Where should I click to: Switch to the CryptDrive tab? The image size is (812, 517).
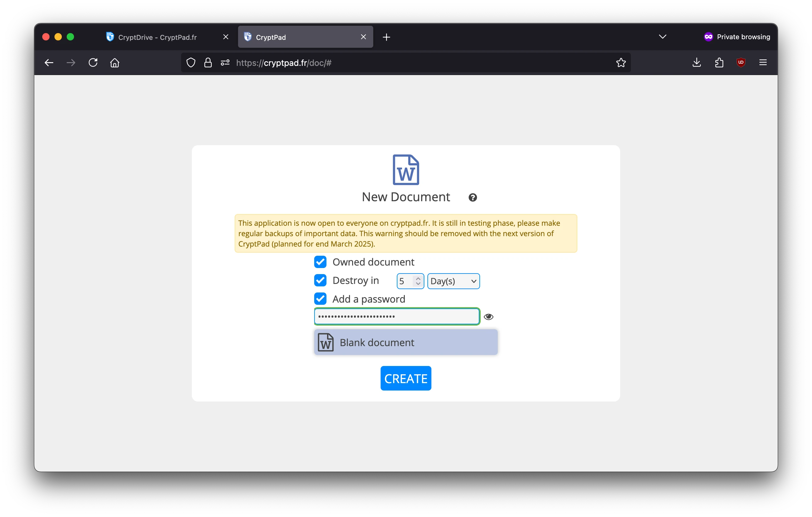tap(157, 37)
